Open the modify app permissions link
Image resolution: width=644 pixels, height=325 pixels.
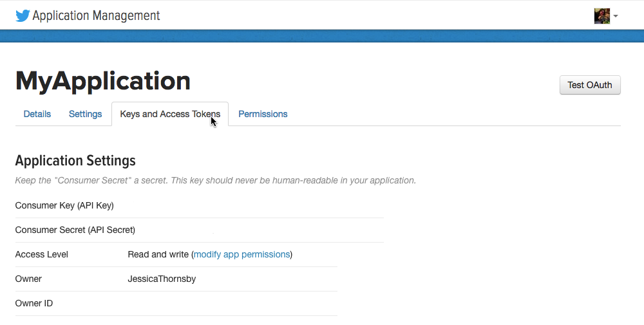[x=241, y=254]
